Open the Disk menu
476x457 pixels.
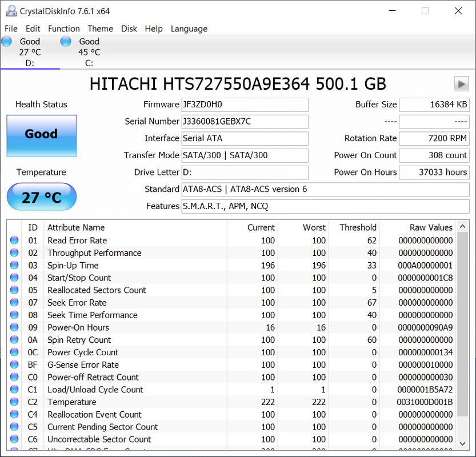click(x=129, y=29)
